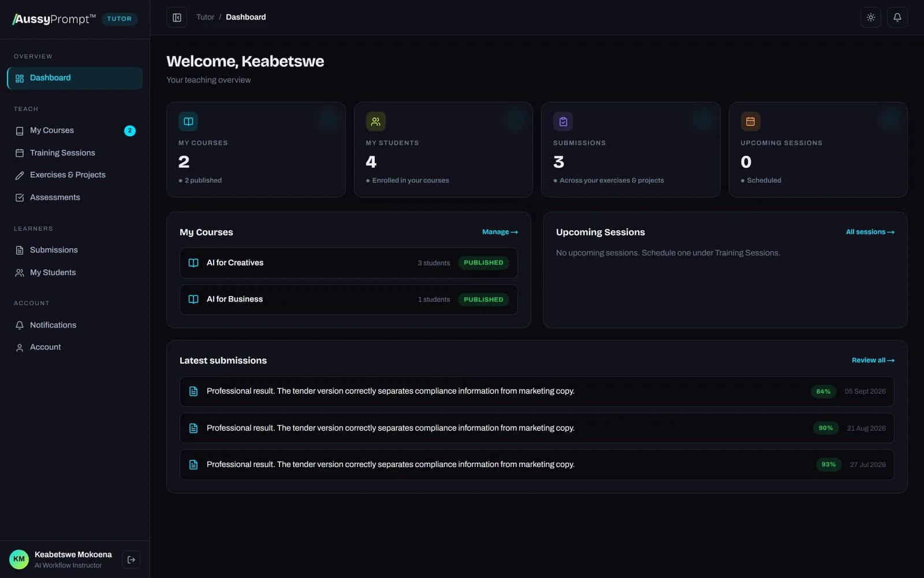
Task: Click the document icon of the 84% submission
Action: (x=193, y=391)
